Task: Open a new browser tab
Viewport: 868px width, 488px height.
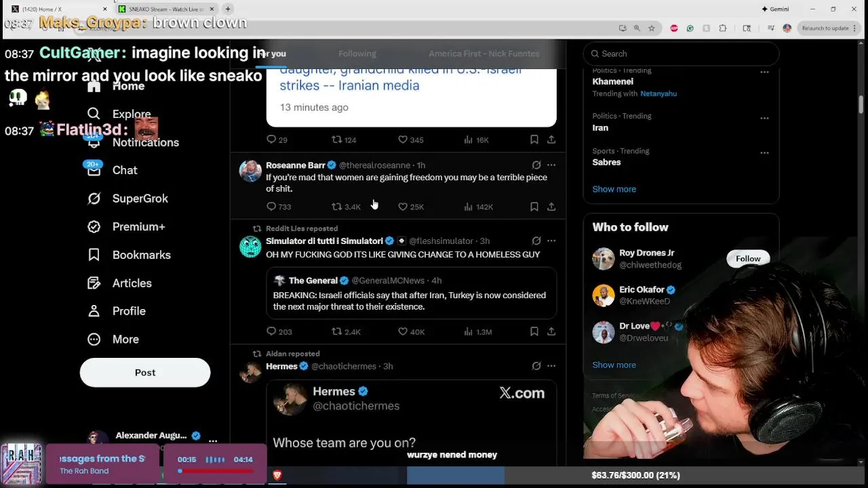Action: click(228, 9)
